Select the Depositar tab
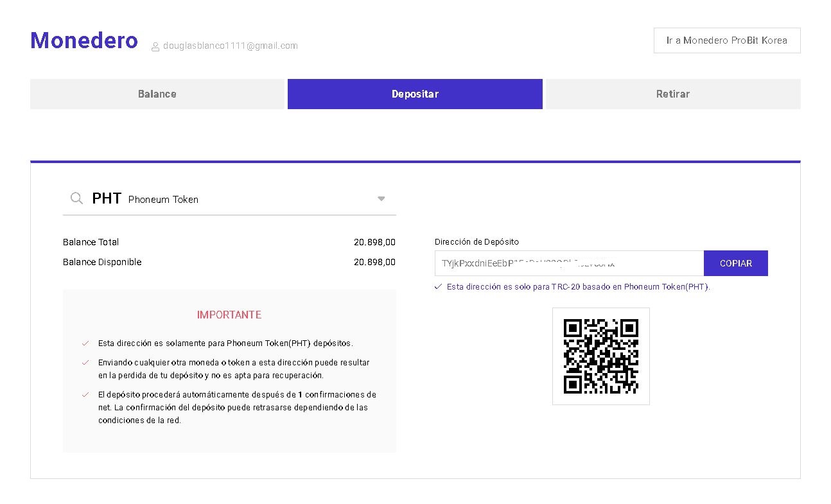The height and width of the screenshot is (504, 831). coord(415,94)
